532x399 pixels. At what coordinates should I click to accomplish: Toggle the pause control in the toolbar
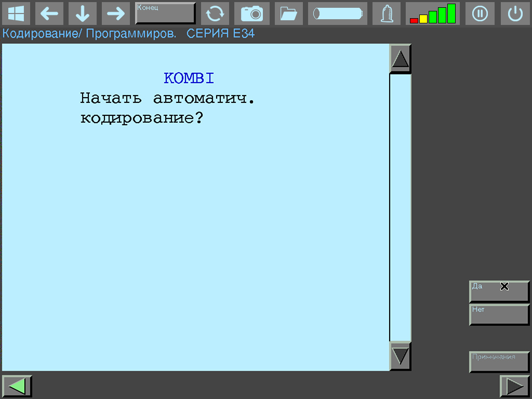point(480,14)
